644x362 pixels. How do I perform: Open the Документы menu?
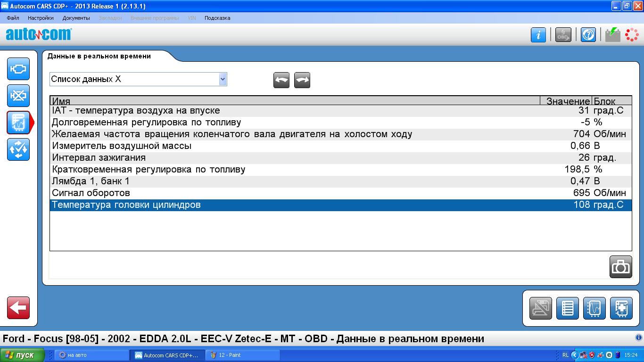[x=76, y=18]
